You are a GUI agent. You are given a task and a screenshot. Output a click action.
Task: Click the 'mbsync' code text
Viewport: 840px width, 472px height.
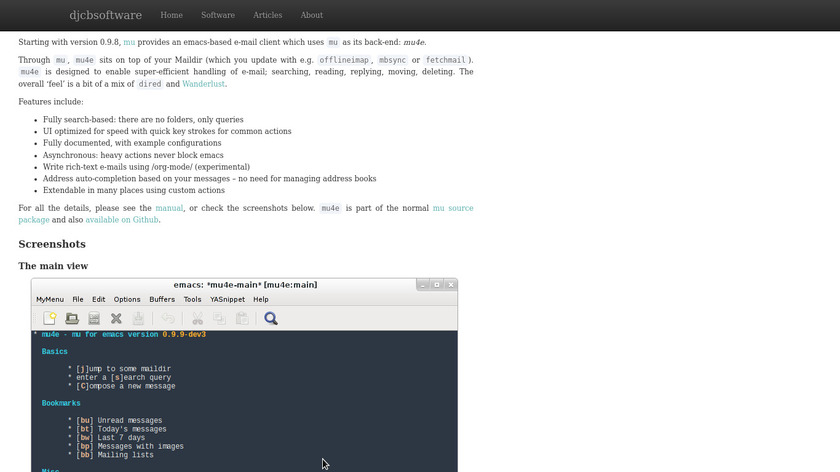392,60
